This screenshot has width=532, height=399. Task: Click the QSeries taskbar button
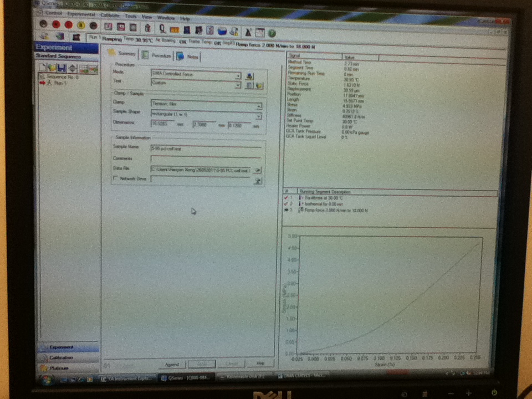(x=186, y=377)
